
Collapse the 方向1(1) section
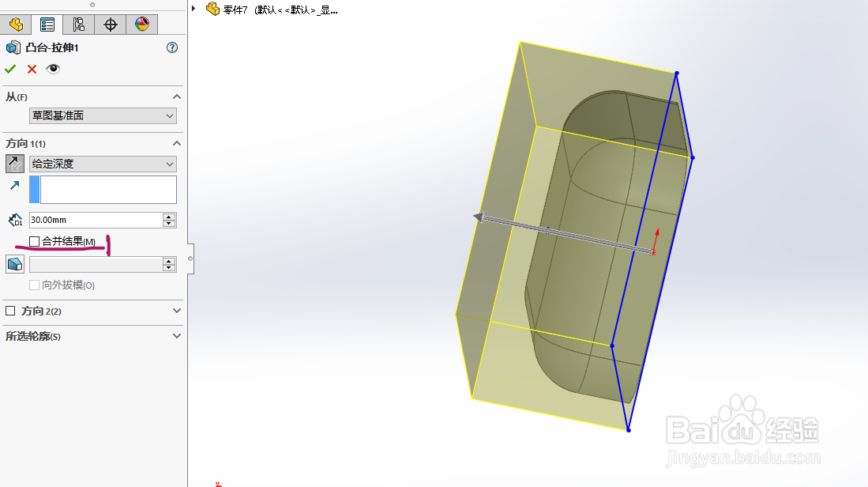[x=176, y=143]
